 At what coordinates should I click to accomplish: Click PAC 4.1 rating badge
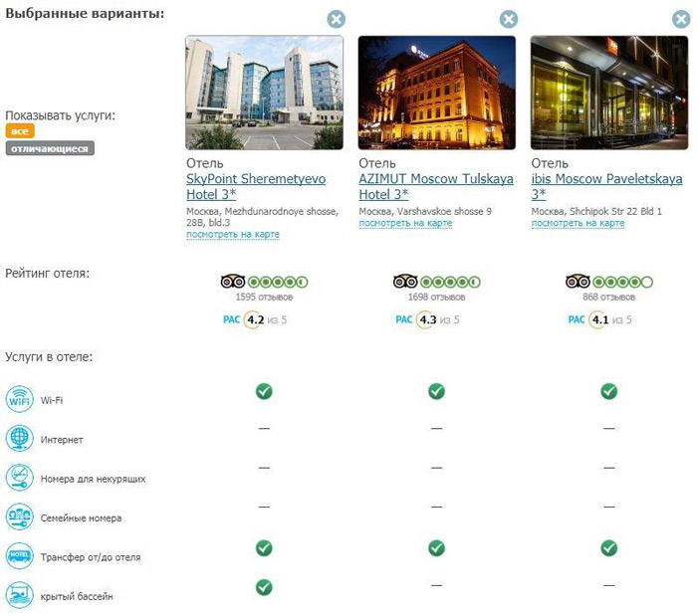[x=600, y=319]
